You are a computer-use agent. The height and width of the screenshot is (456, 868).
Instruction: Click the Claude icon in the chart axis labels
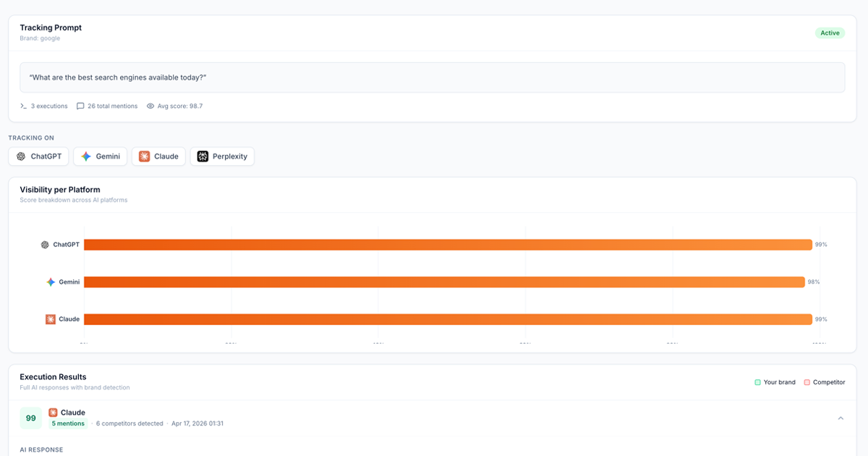pyautogui.click(x=50, y=318)
